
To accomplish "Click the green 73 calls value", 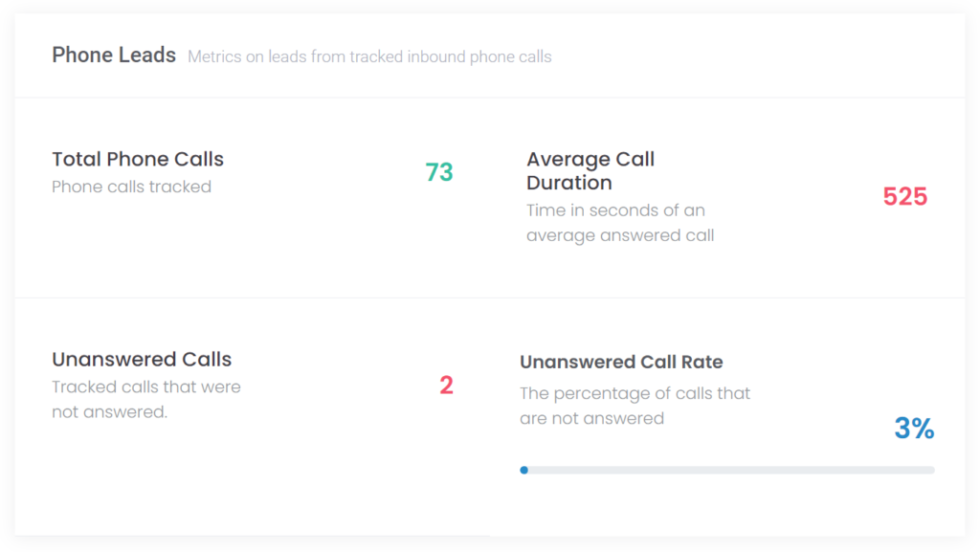I will point(438,172).
